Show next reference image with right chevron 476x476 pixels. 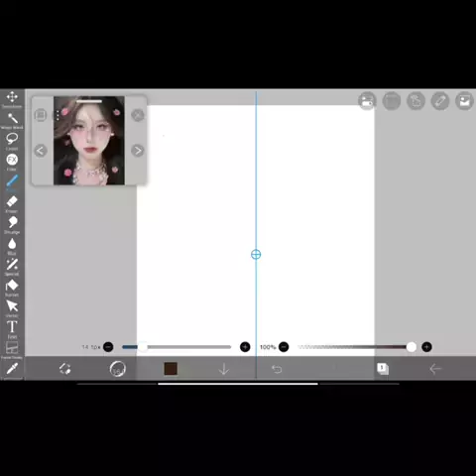tap(138, 151)
